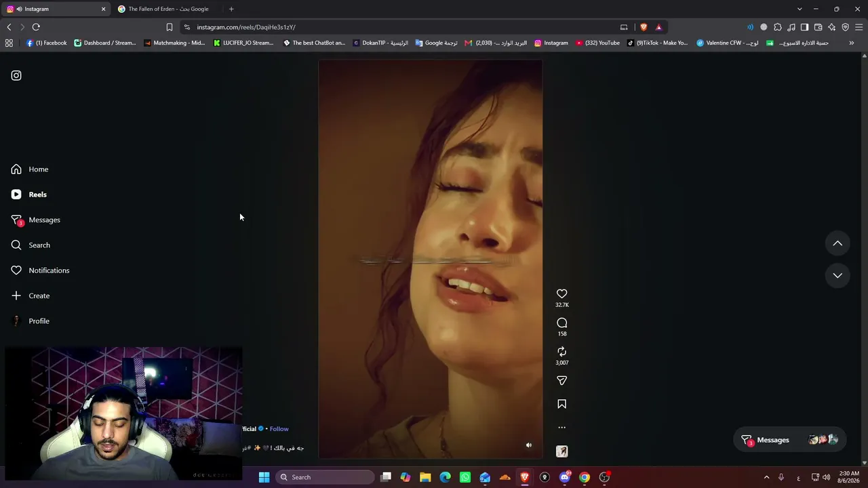Click the Windows taskbar Search box
868x488 pixels.
(326, 477)
